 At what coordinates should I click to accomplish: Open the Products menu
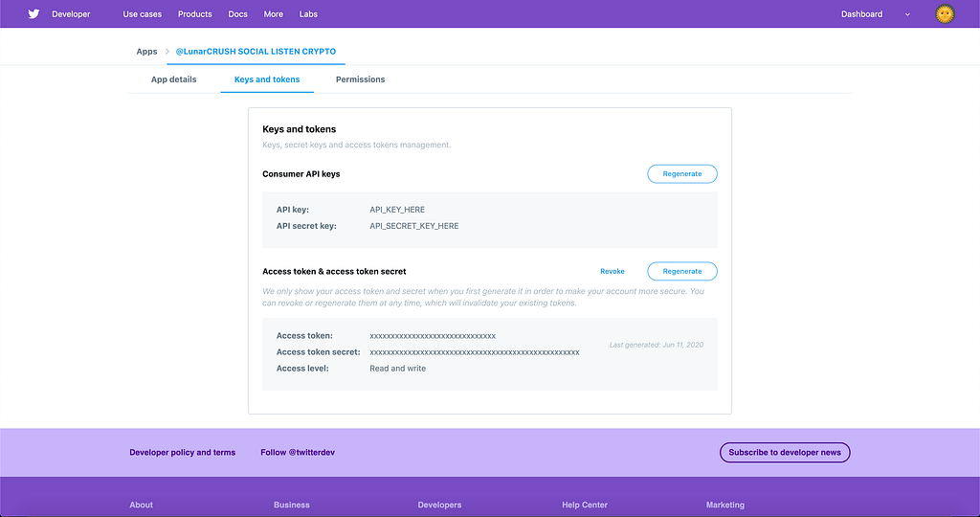coord(194,13)
